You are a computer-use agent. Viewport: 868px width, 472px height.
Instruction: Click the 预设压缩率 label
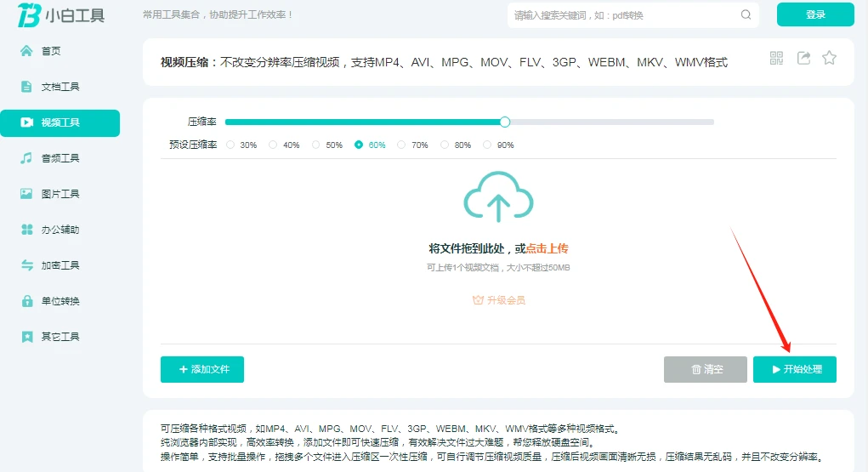[x=193, y=145]
